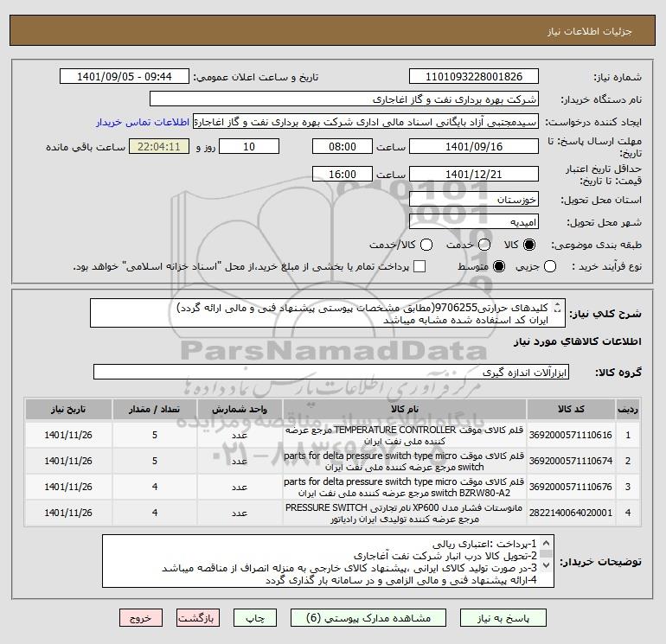Click price validity date 1401/12/21
This screenshot has height=644, width=666.
474,175
